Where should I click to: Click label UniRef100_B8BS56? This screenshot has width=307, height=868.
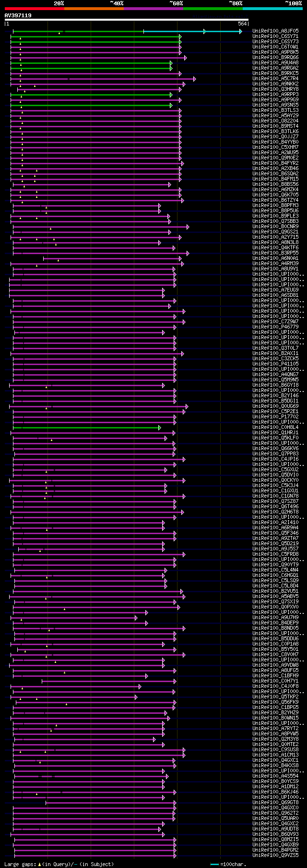pos(275,184)
